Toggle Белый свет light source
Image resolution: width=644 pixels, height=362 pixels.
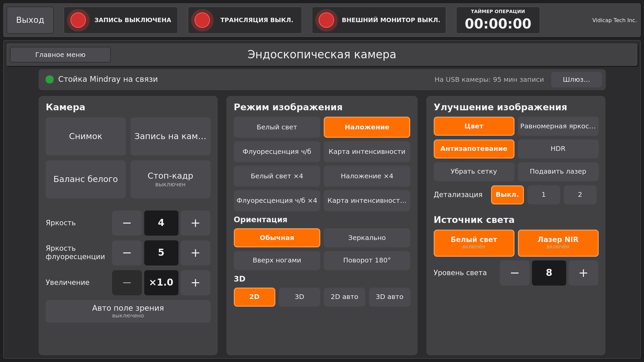pos(474,243)
